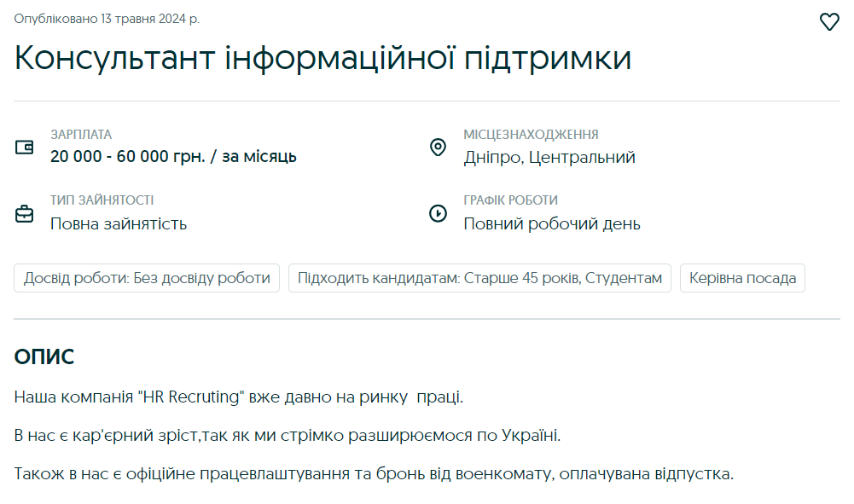The height and width of the screenshot is (504, 854).
Task: Click the job title 'Консультант інформаційної підтримки'
Action: point(322,58)
